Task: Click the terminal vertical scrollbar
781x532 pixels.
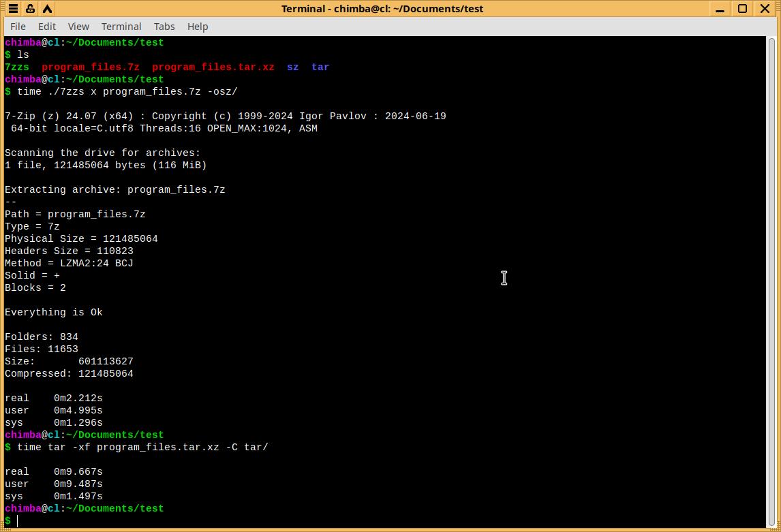Action: 771,281
